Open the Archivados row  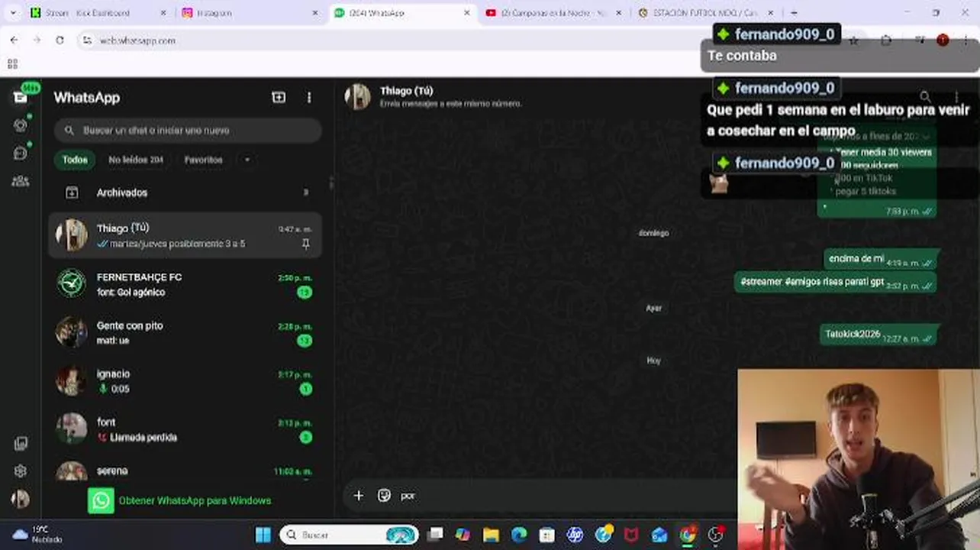pyautogui.click(x=185, y=192)
